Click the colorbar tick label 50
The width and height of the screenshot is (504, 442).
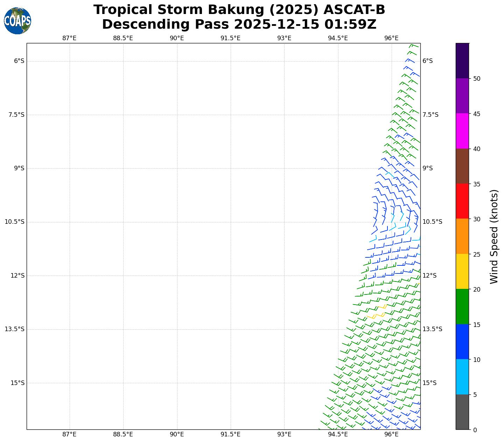(x=476, y=79)
